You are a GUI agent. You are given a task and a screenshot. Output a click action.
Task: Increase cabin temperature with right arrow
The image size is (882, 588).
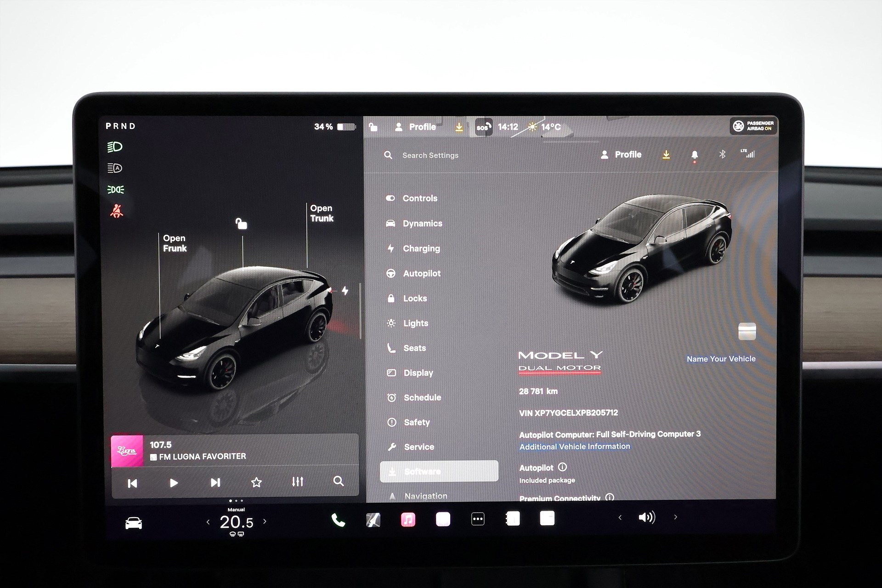(x=265, y=521)
